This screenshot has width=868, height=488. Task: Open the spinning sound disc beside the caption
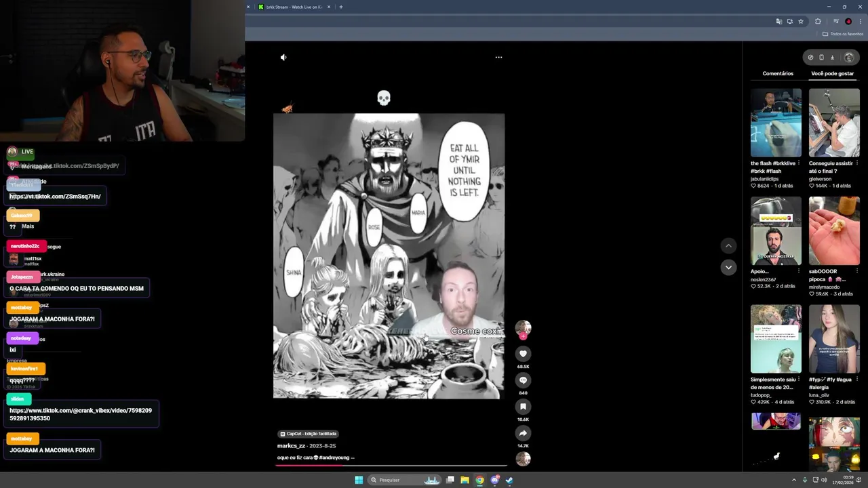[x=523, y=459]
